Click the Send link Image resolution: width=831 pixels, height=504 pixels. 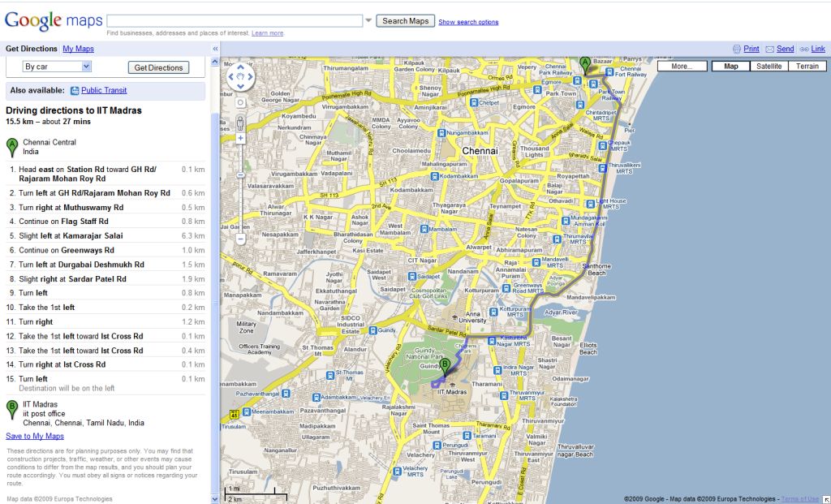click(785, 49)
